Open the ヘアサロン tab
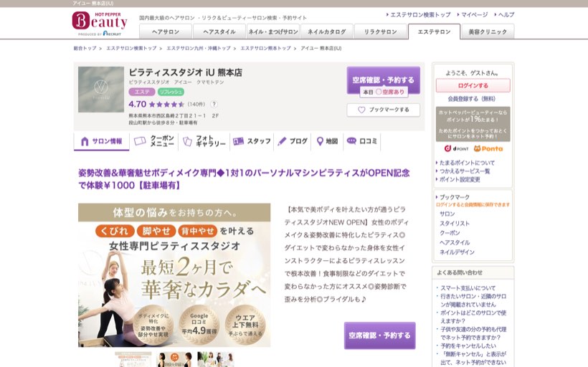 pyautogui.click(x=166, y=32)
